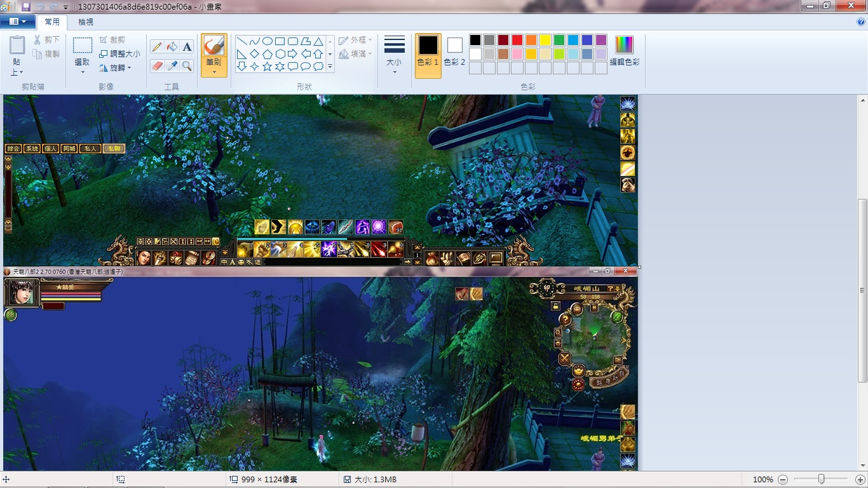
Task: Click the vertical scrollbar down arrow
Action: point(862,466)
